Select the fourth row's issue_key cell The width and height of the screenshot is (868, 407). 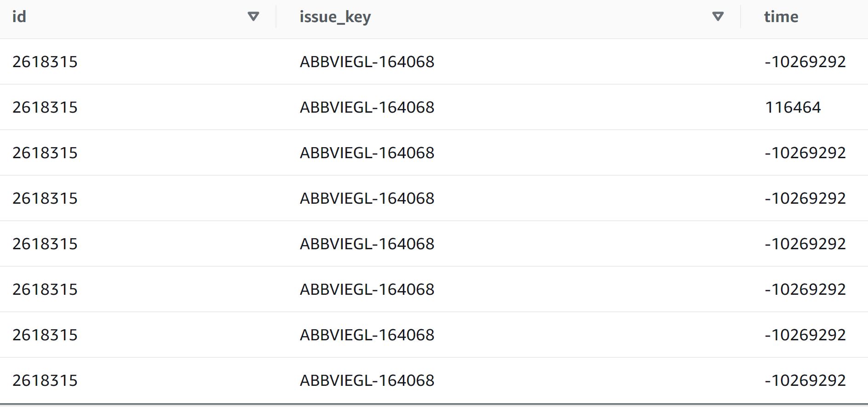tap(367, 198)
